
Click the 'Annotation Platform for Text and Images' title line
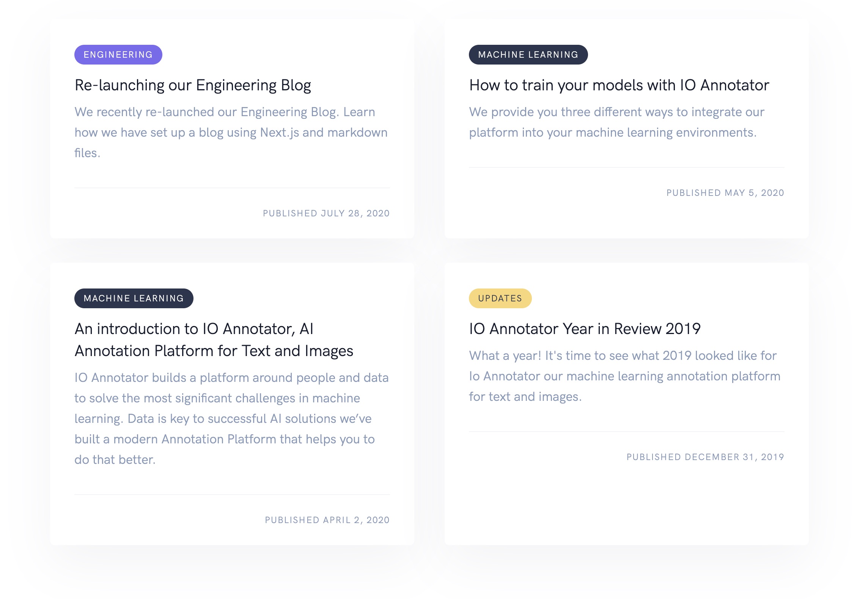[214, 351]
